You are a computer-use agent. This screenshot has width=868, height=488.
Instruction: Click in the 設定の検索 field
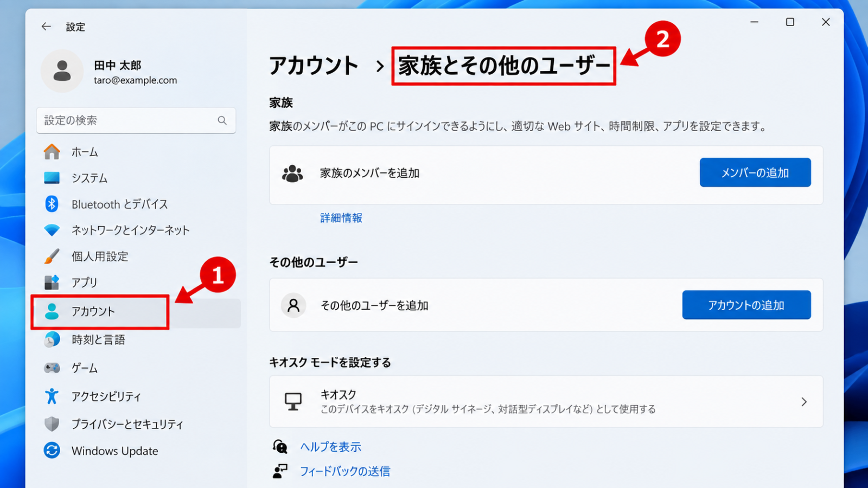(136, 120)
